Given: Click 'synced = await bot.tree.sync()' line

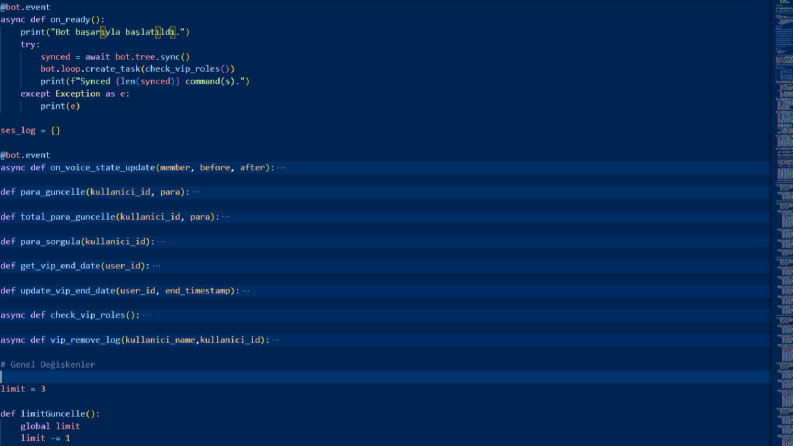Looking at the screenshot, I should click(x=115, y=57).
